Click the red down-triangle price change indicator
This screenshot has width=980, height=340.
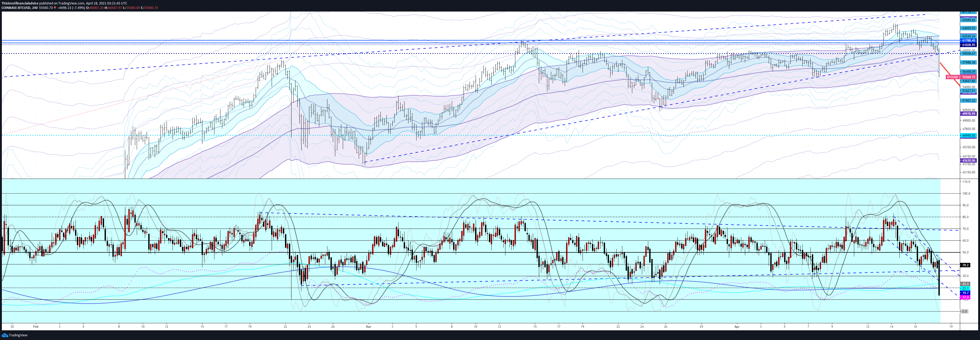[x=55, y=8]
